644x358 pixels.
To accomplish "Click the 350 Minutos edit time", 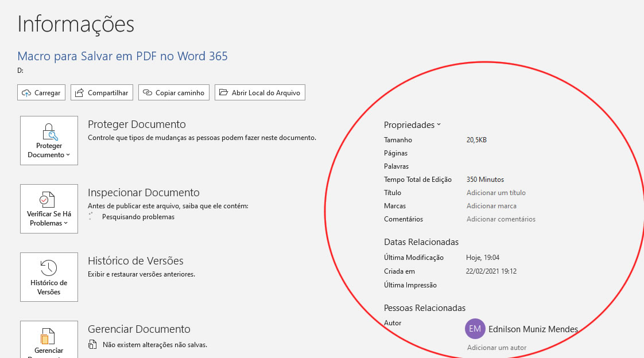I will tap(485, 180).
